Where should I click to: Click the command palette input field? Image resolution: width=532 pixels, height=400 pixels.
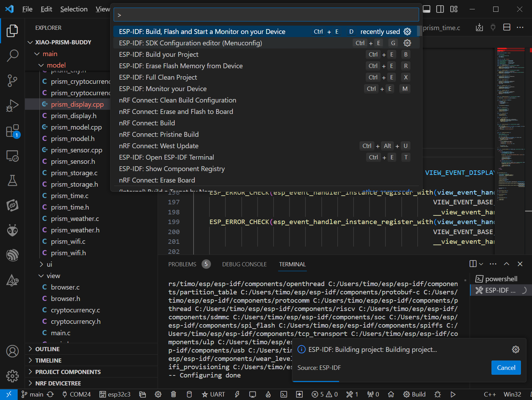point(266,15)
